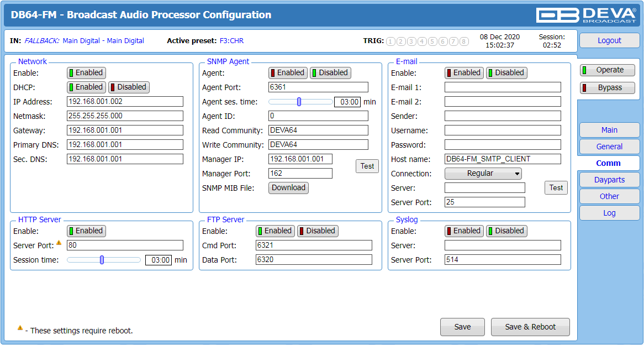
Task: Click Save & Reboot
Action: click(530, 327)
